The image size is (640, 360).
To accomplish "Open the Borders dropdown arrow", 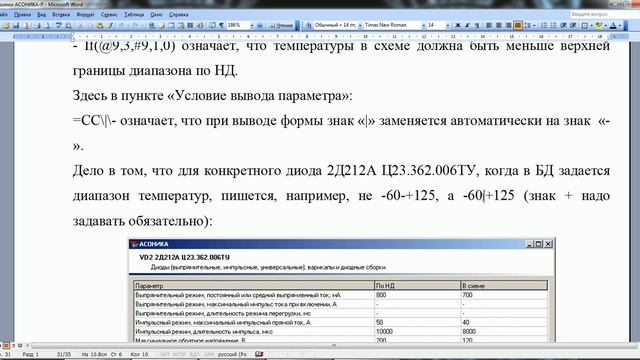I will [591, 25].
